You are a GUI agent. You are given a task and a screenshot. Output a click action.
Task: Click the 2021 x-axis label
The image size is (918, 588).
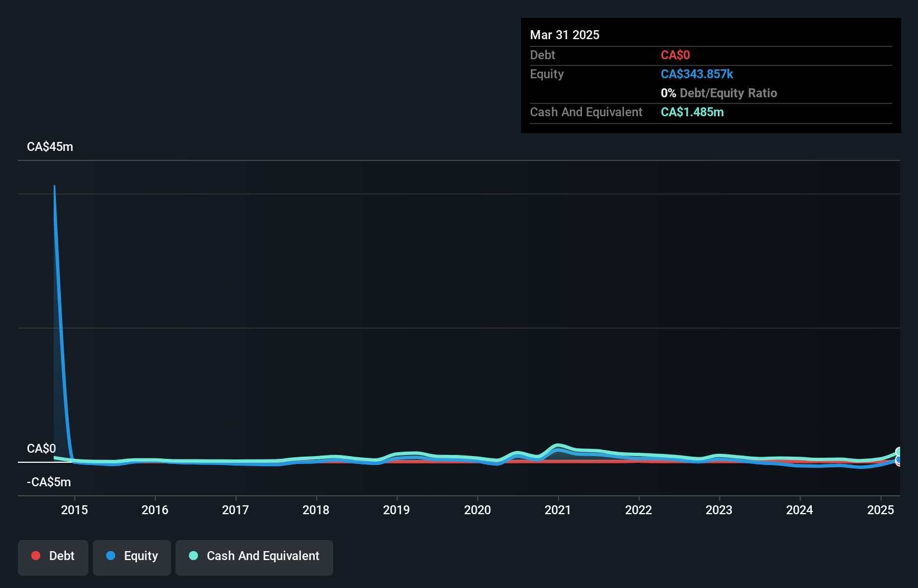click(558, 510)
